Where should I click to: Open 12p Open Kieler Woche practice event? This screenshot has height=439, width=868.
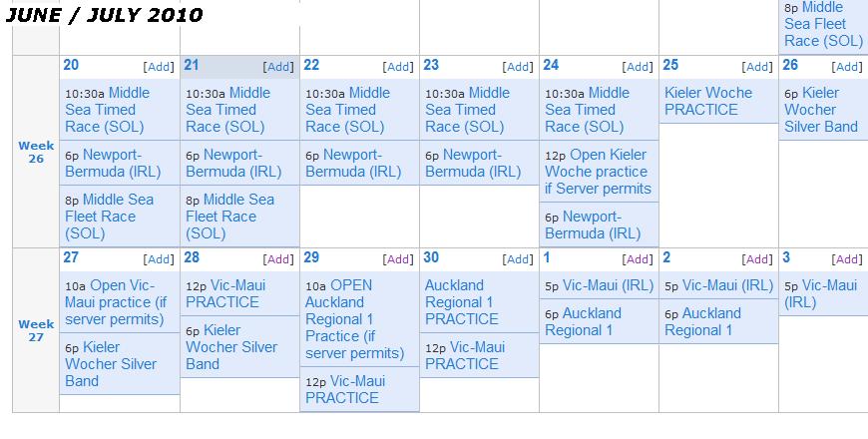point(598,172)
